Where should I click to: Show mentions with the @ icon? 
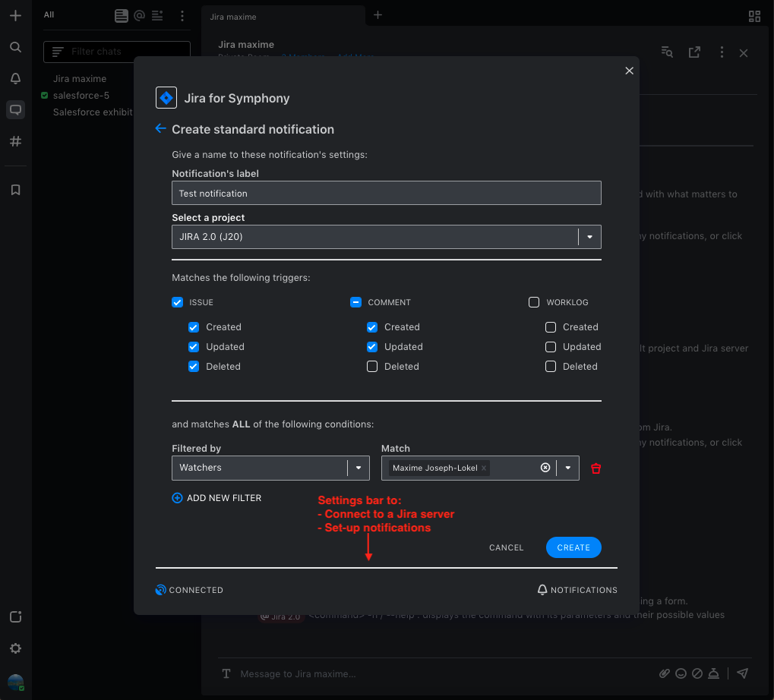pyautogui.click(x=139, y=16)
